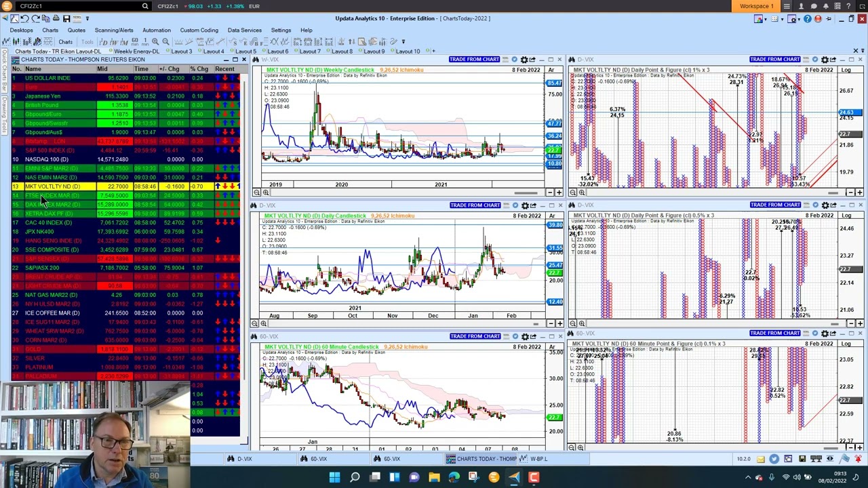The image size is (868, 488).
Task: Open the Quotes menu
Action: pos(76,30)
